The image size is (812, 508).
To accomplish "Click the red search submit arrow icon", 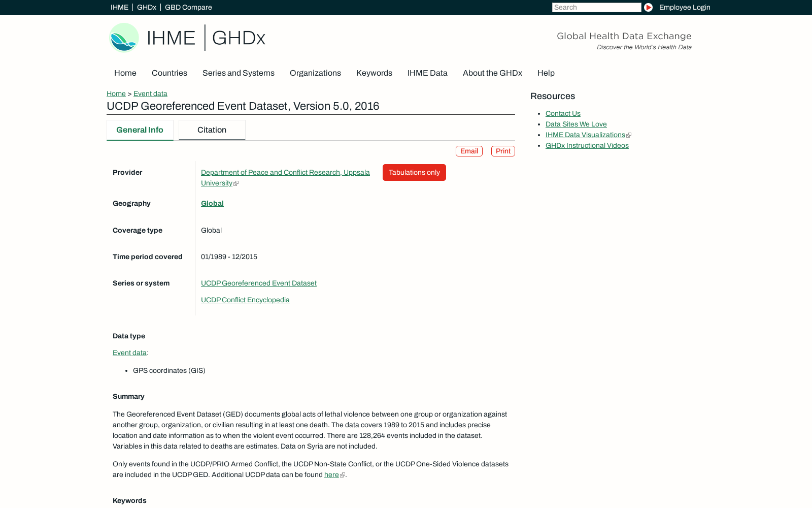I will coord(648,7).
